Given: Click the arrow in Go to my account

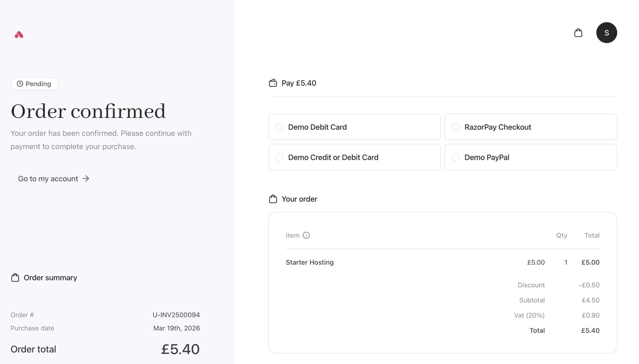Looking at the screenshot, I should point(86,178).
